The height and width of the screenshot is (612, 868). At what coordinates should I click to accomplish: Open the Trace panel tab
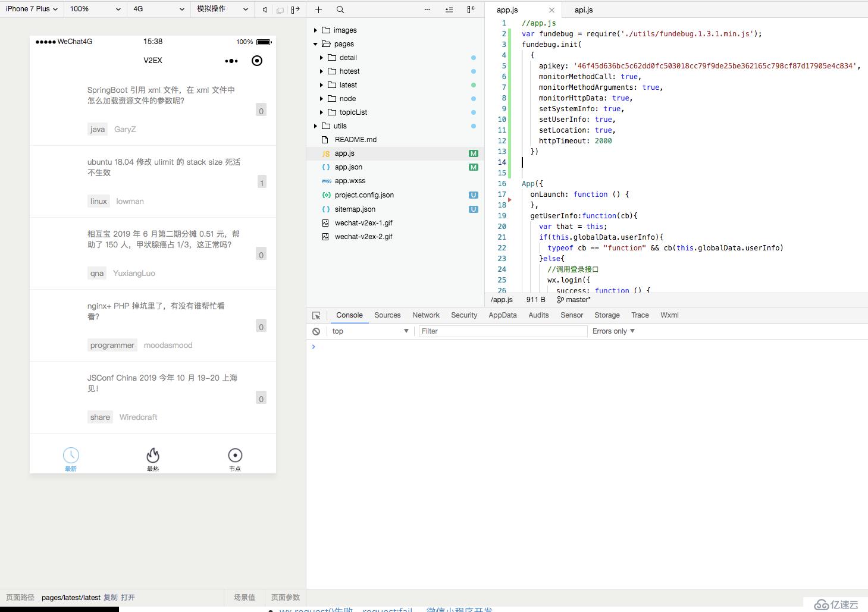click(640, 315)
